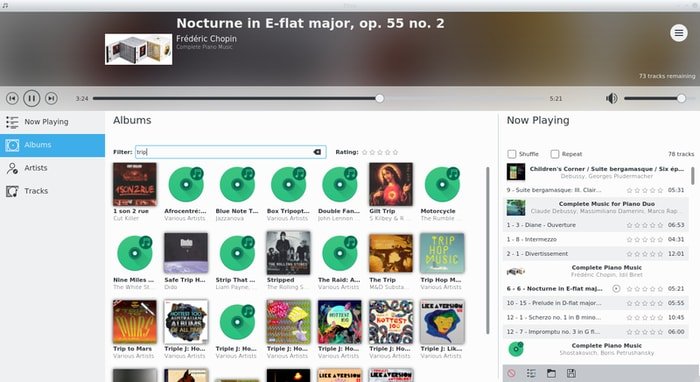
Task: Mute audio with the speaker icon
Action: (612, 98)
